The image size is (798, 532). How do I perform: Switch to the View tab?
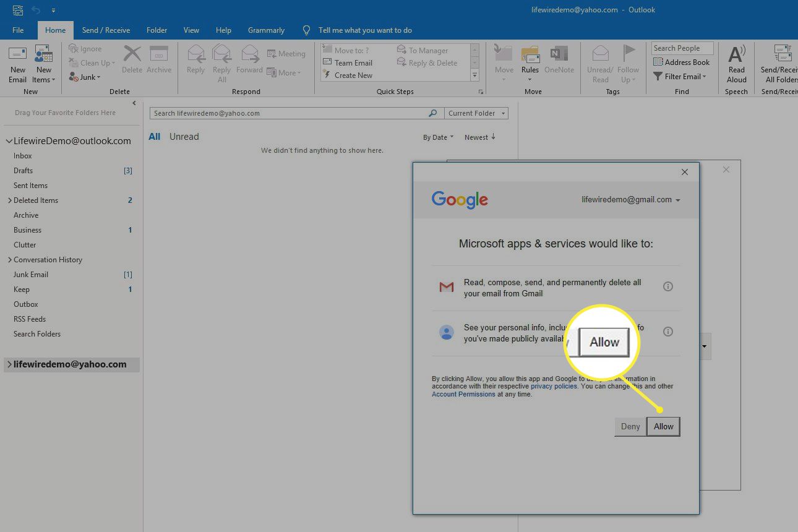coord(191,30)
